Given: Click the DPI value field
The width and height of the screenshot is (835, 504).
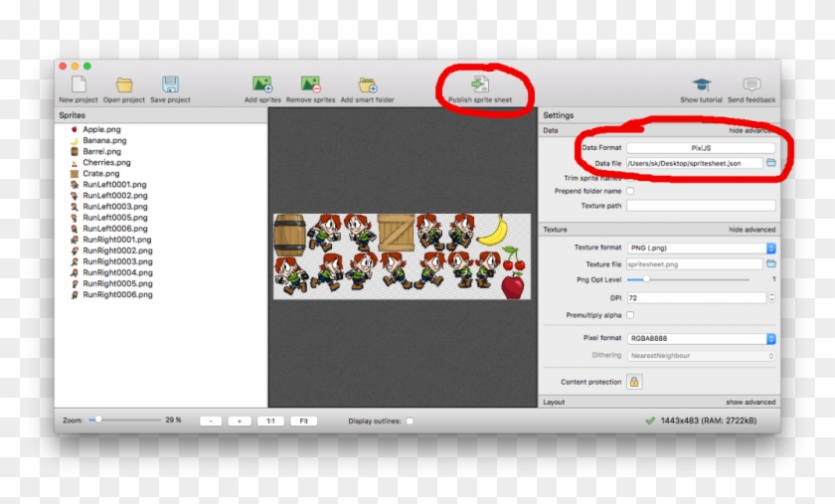Looking at the screenshot, I should tap(697, 298).
